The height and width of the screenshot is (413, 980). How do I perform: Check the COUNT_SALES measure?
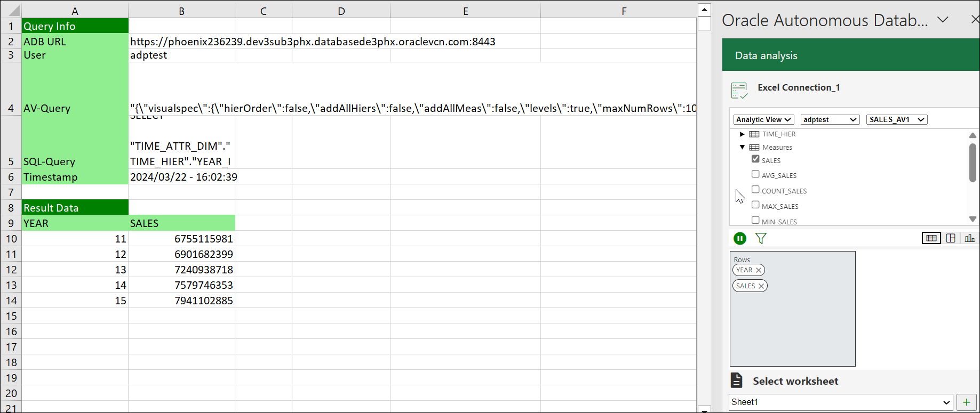point(755,189)
